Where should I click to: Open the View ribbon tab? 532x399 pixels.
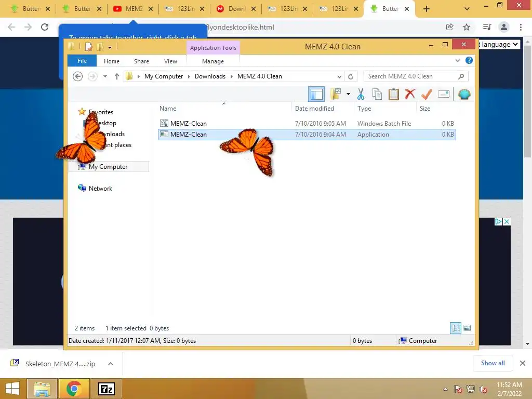pos(170,61)
